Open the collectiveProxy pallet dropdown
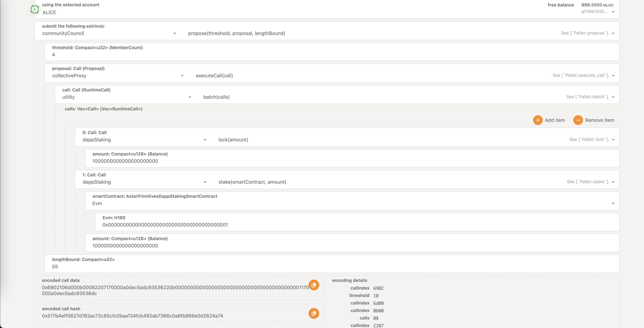This screenshot has width=644, height=328. pyautogui.click(x=182, y=76)
